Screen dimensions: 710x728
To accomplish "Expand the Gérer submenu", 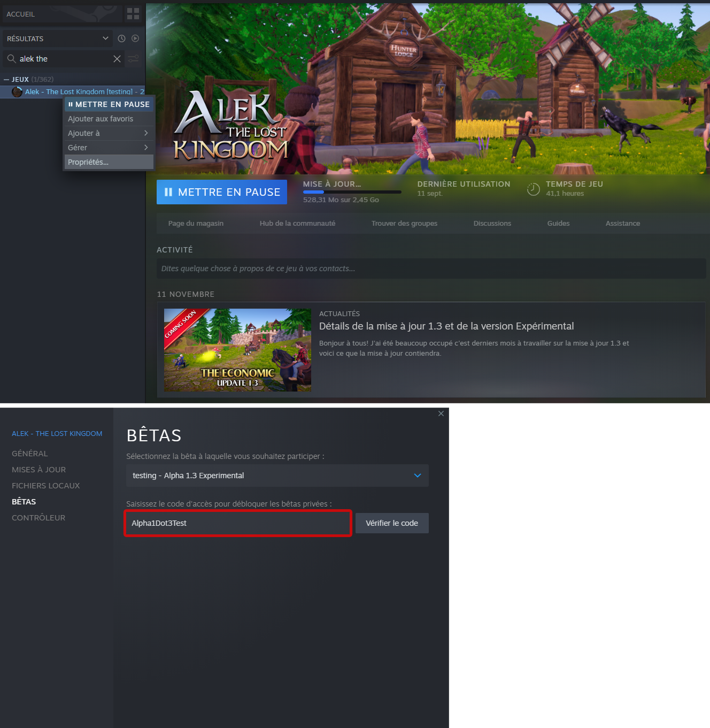I will (109, 148).
